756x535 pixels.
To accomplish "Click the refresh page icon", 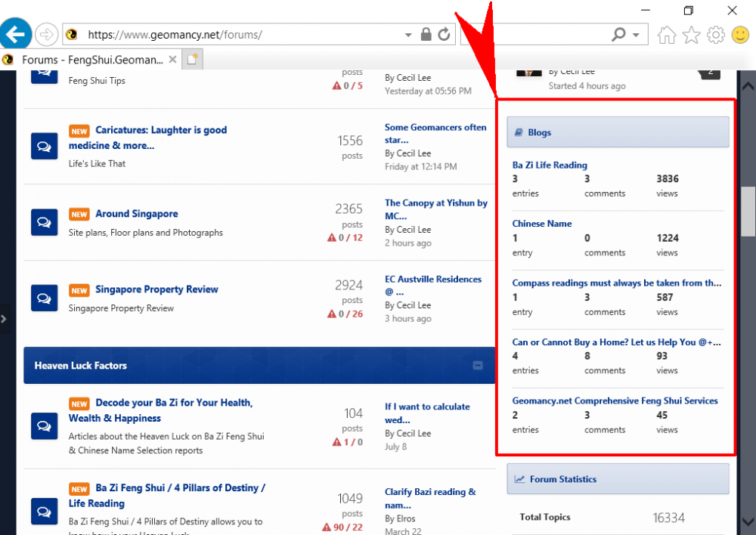I will point(444,34).
